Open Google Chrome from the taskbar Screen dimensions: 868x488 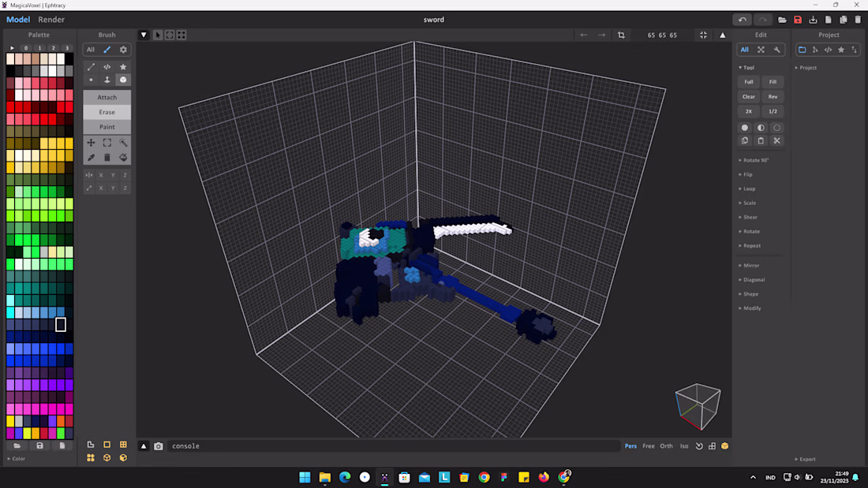pyautogui.click(x=484, y=477)
